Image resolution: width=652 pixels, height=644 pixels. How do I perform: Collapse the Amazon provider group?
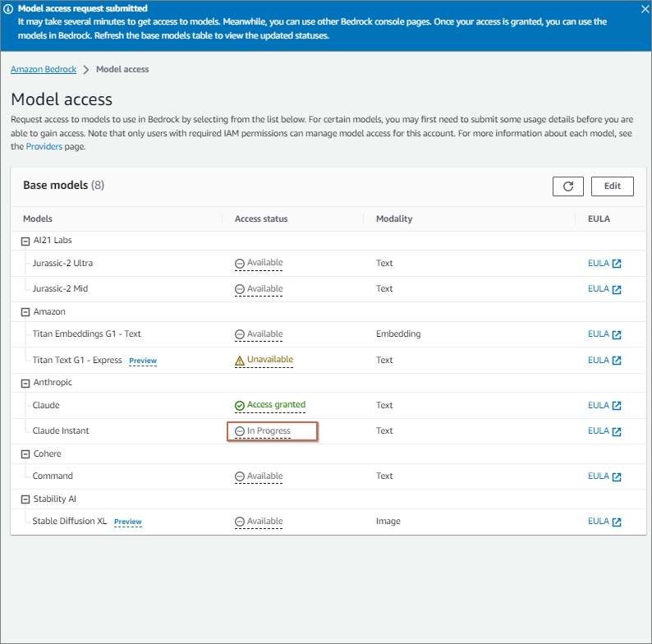tap(25, 312)
